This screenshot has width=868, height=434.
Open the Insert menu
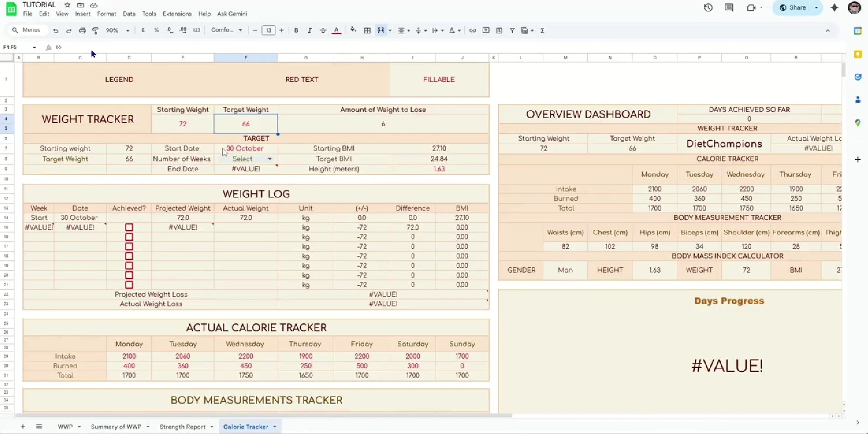coord(83,14)
